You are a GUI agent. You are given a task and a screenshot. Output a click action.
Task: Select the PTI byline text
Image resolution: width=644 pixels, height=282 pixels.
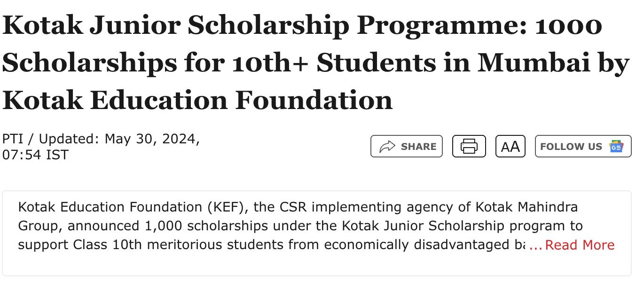(x=12, y=139)
